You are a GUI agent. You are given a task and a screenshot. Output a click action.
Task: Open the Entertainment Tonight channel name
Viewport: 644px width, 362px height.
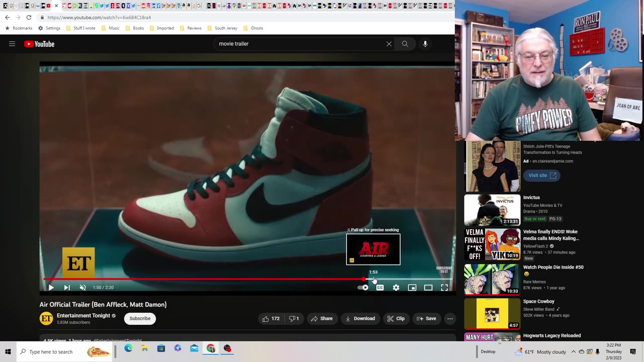(84, 316)
